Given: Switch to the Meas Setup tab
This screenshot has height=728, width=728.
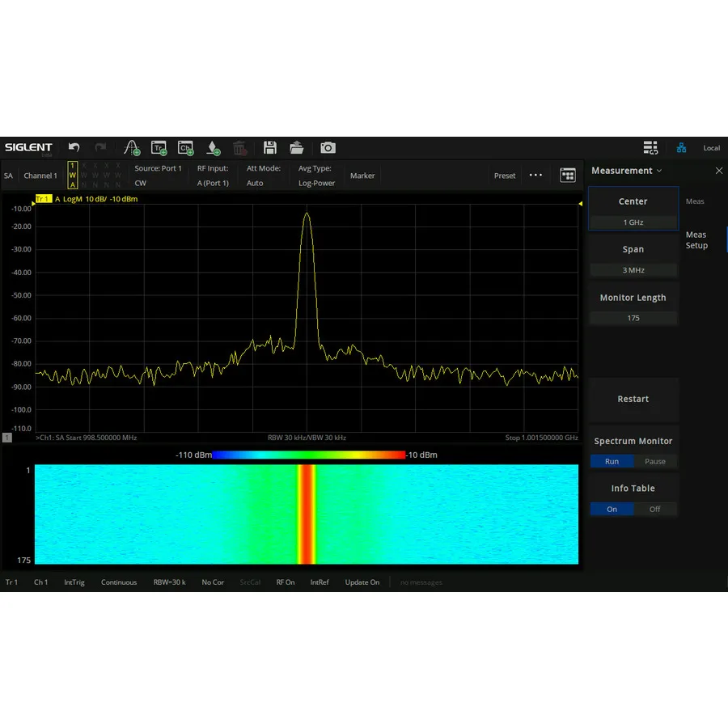Looking at the screenshot, I should (696, 239).
